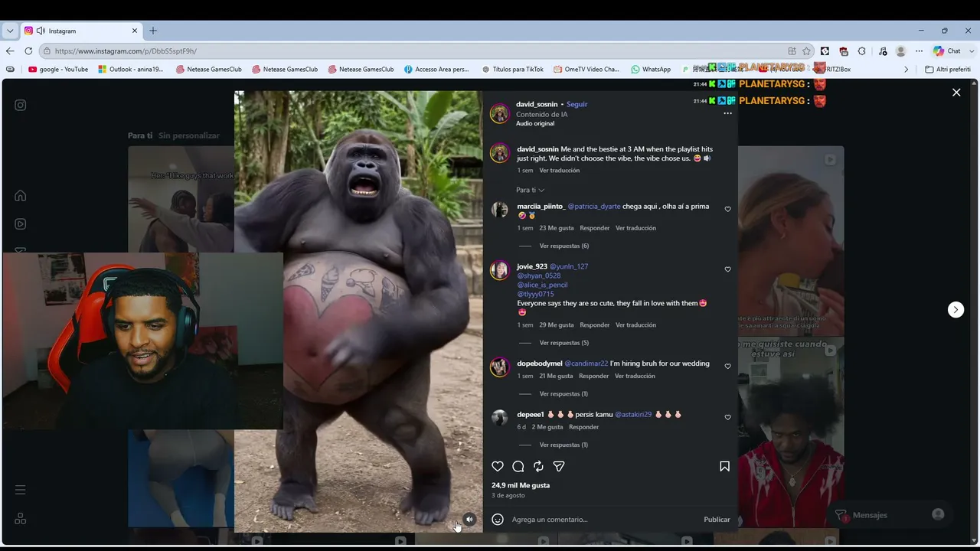The width and height of the screenshot is (980, 551).
Task: Open the WhatsApp bookmark
Action: coord(651,69)
